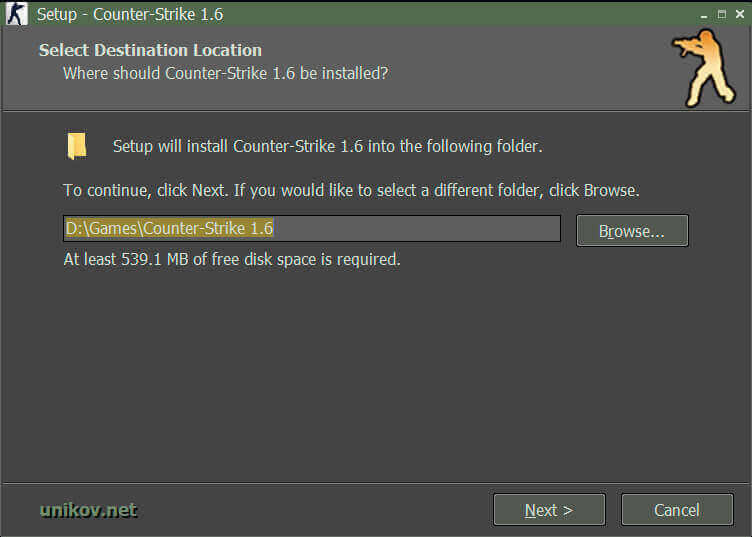Proceed with the Next button
Image resolution: width=752 pixels, height=537 pixels.
[x=549, y=510]
